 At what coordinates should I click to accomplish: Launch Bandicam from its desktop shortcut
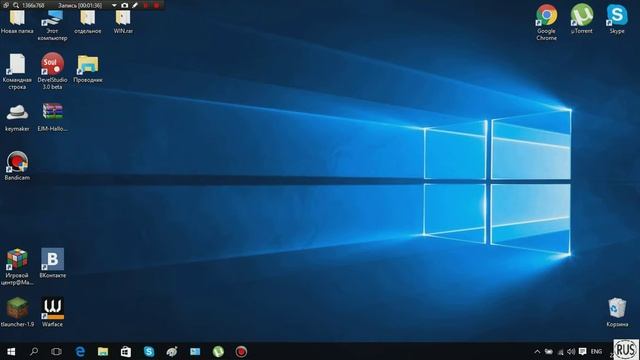17,166
